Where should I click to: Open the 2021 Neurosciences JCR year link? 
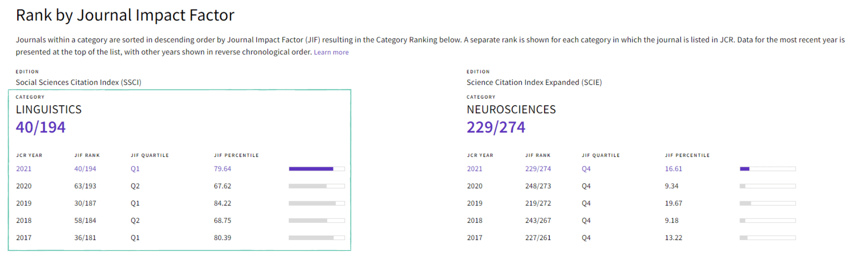tap(475, 169)
